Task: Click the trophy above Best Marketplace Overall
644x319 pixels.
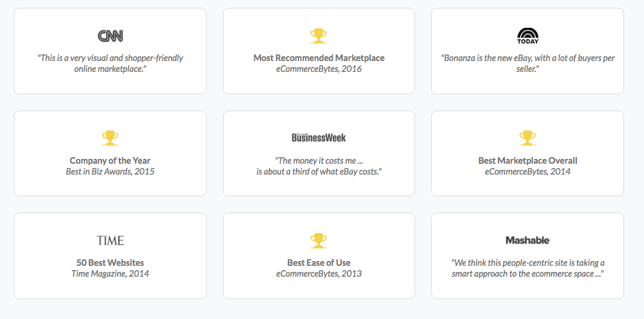Action: tap(527, 138)
